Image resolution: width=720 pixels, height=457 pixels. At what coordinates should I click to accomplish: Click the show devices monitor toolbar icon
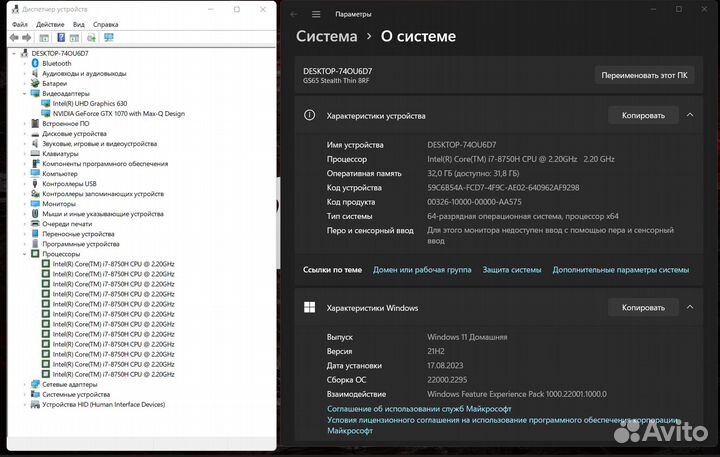tap(108, 38)
